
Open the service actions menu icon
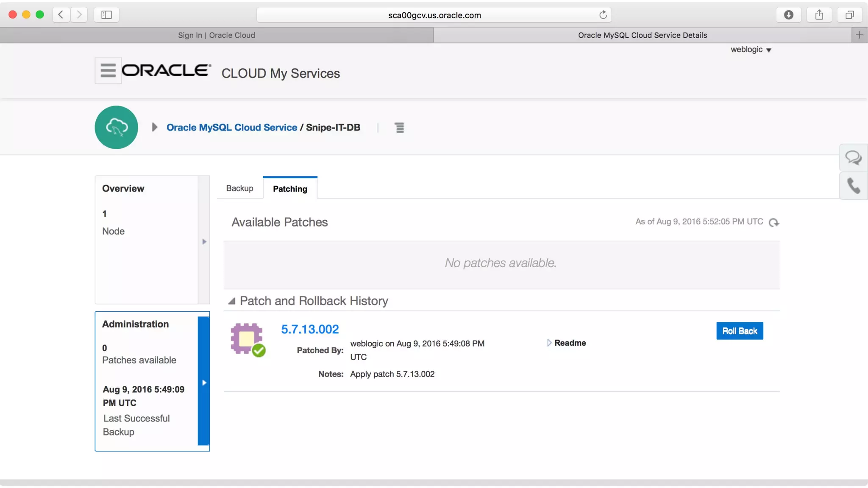click(x=399, y=128)
